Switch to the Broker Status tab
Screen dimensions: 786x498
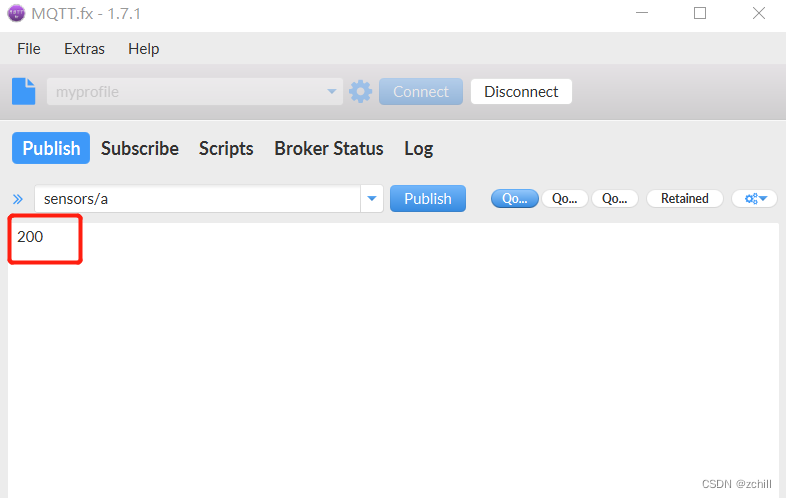[x=329, y=148]
